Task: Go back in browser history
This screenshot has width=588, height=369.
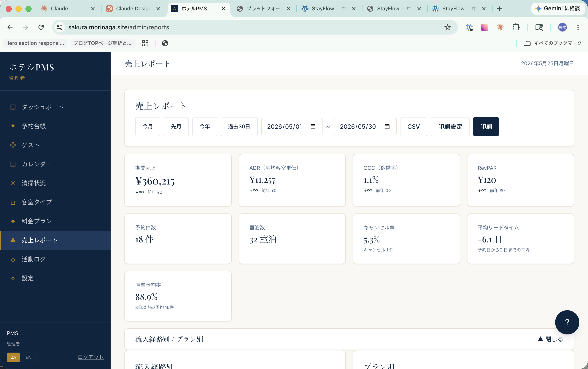Action: [10, 27]
